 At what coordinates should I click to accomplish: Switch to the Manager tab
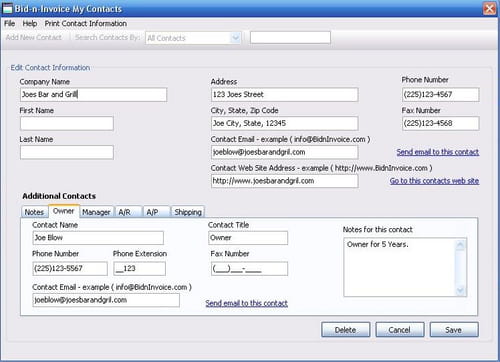click(96, 212)
